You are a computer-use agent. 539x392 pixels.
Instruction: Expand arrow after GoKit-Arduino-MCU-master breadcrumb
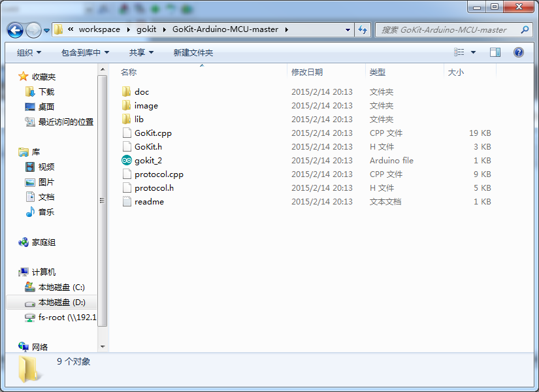[x=286, y=29]
